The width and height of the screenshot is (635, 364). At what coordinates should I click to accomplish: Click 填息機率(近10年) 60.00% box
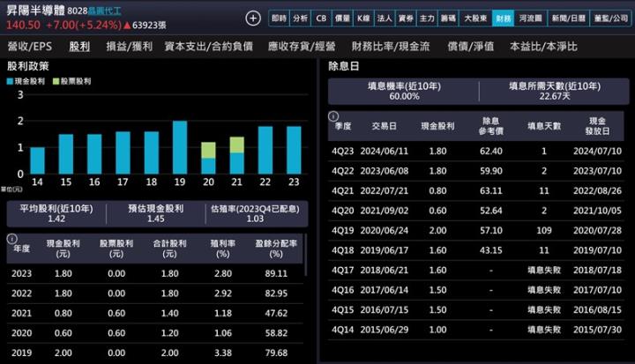click(x=404, y=91)
